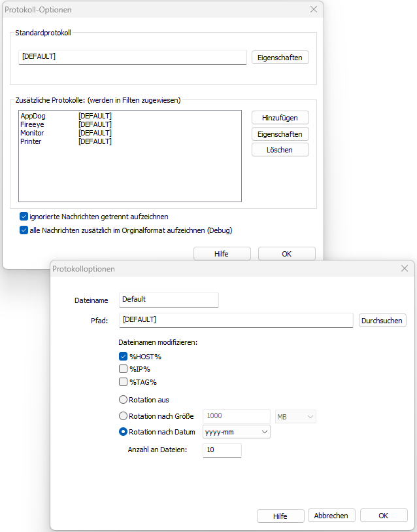Click the Anzahl an Dateien field
Screen dimensions: 417x532
click(x=222, y=450)
